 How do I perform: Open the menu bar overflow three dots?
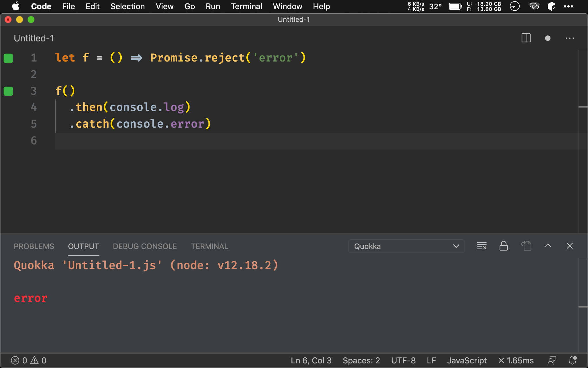568,6
